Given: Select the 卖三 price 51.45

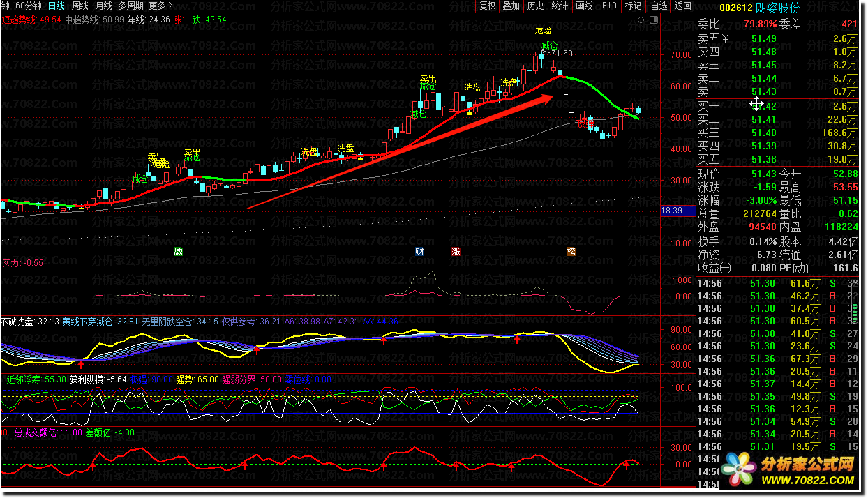Looking at the screenshot, I should pyautogui.click(x=764, y=65).
